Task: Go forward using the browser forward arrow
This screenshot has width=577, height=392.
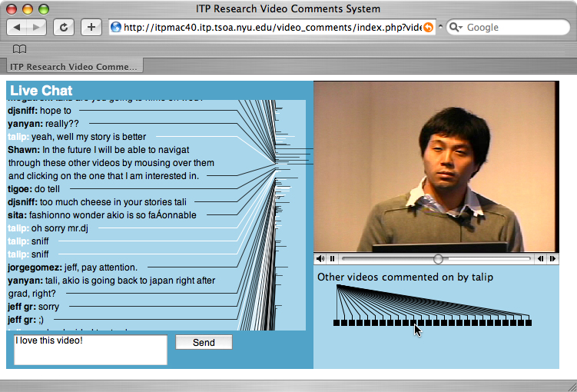Action: click(x=37, y=28)
